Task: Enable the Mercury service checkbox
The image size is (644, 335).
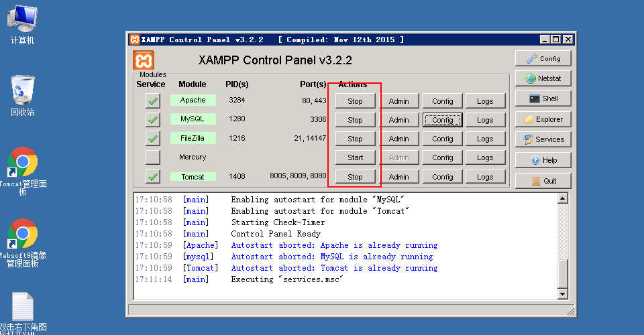Action: (153, 157)
